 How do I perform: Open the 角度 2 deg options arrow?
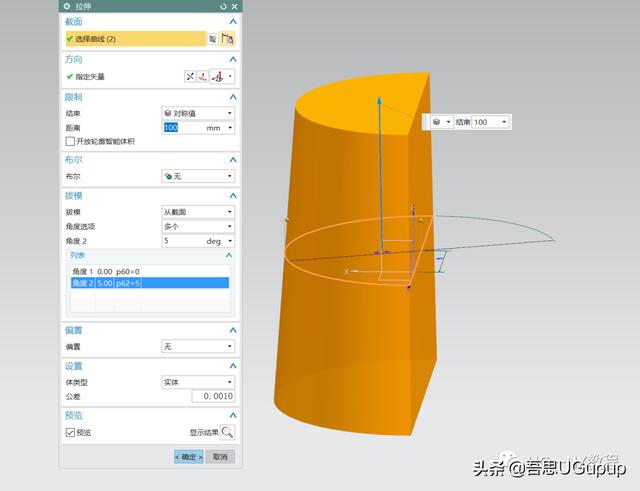[x=230, y=241]
